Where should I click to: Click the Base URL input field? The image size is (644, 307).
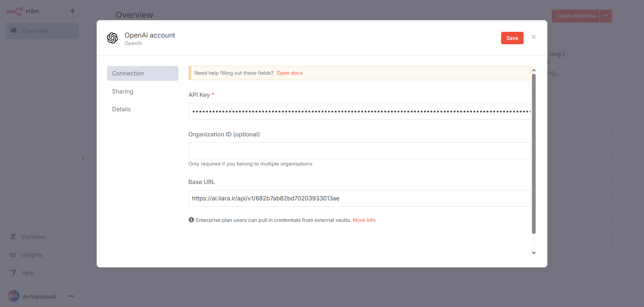coord(359,198)
